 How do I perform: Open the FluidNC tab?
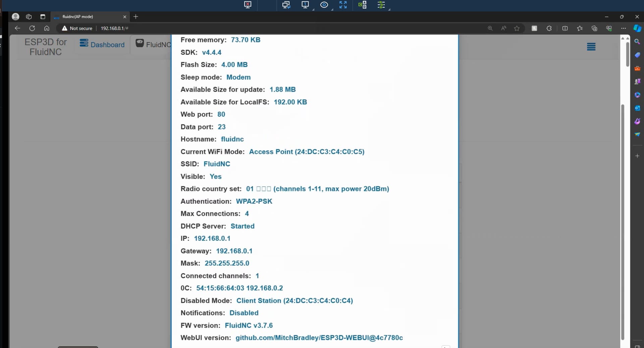[x=154, y=44]
